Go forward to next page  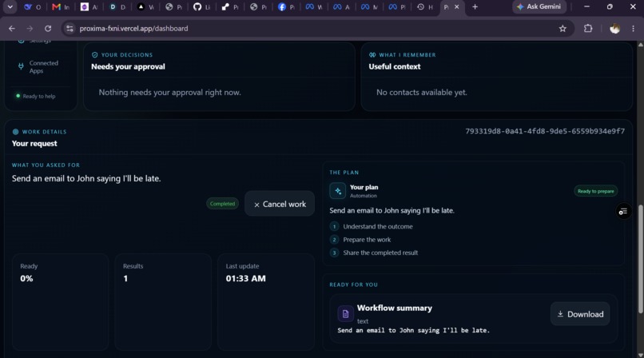click(x=30, y=28)
